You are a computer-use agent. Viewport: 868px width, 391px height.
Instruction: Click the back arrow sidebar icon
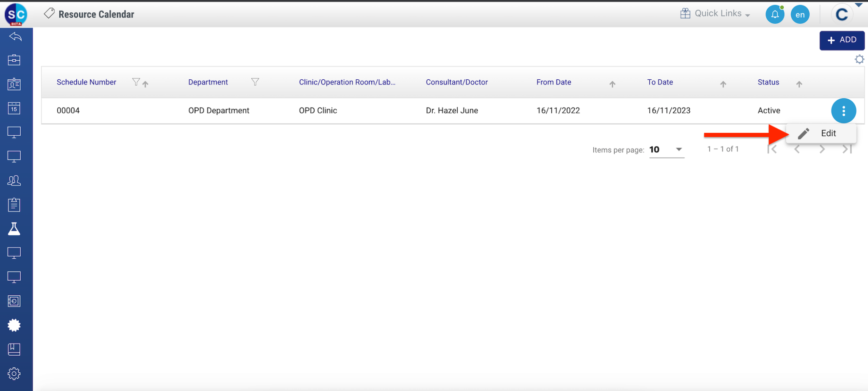pos(15,37)
